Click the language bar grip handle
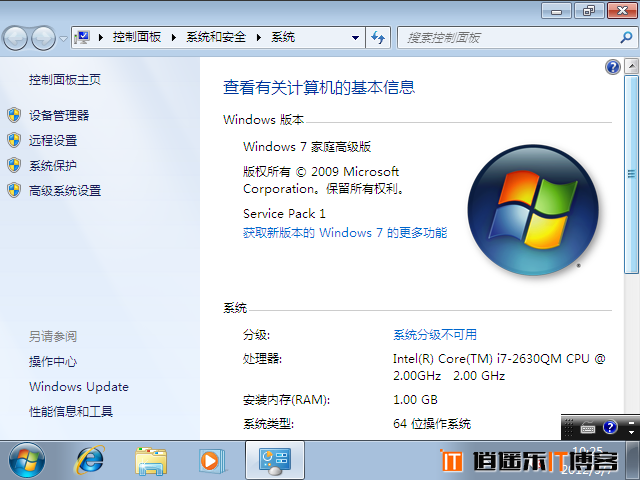This screenshot has height=480, width=640. click(x=569, y=428)
